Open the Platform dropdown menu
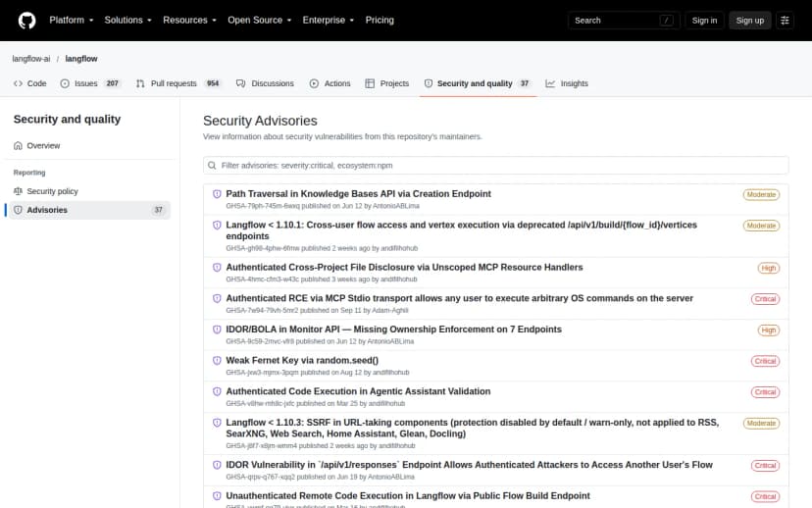 [x=72, y=21]
